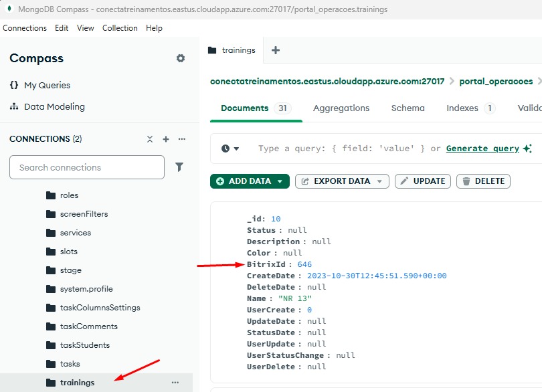Open Data Modeling in sidebar
Viewport: 542px width, 392px height.
tap(54, 106)
